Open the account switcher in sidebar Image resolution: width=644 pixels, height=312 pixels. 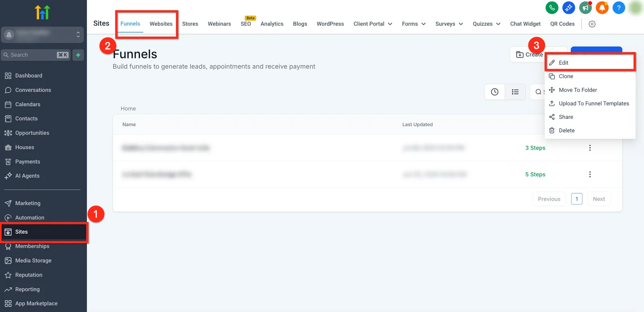point(42,35)
